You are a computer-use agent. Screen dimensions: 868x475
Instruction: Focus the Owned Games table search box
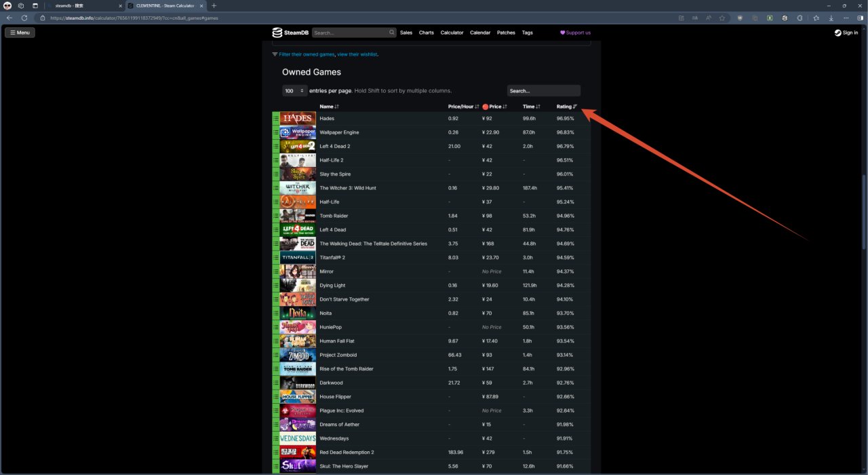(544, 90)
